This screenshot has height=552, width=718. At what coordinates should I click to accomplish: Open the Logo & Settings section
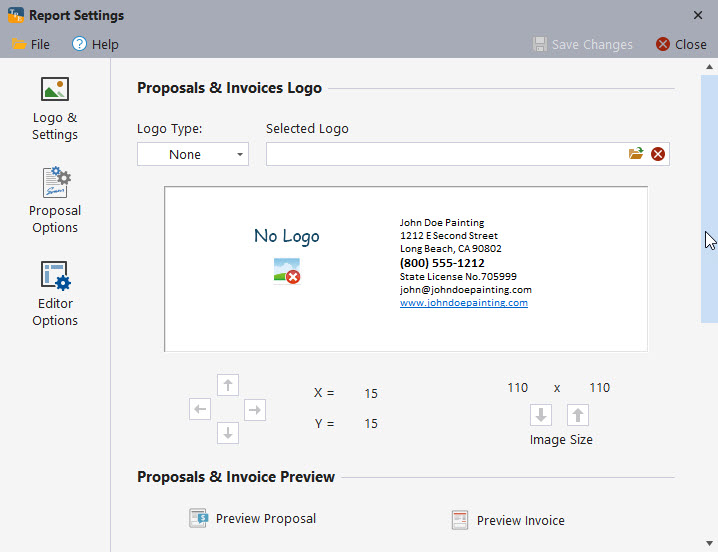coord(55,109)
